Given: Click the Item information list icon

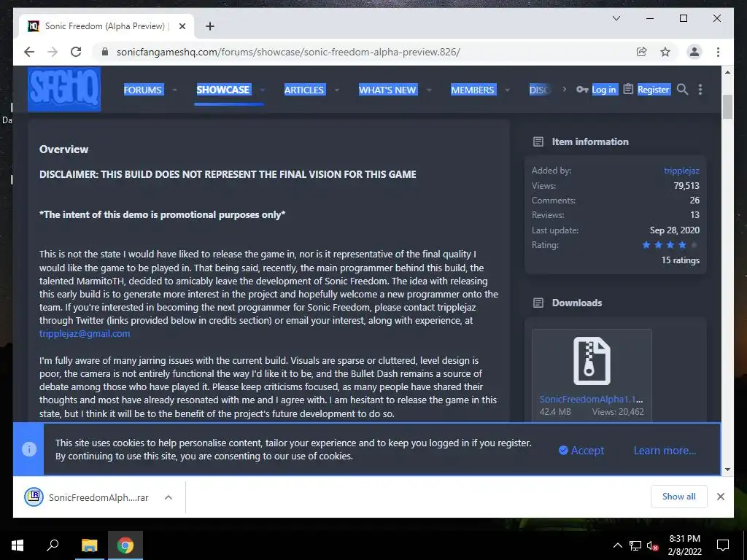Looking at the screenshot, I should click(538, 142).
